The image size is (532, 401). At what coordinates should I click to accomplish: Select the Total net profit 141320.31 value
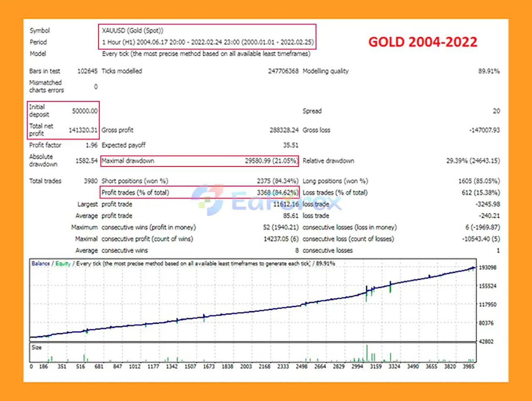click(83, 130)
